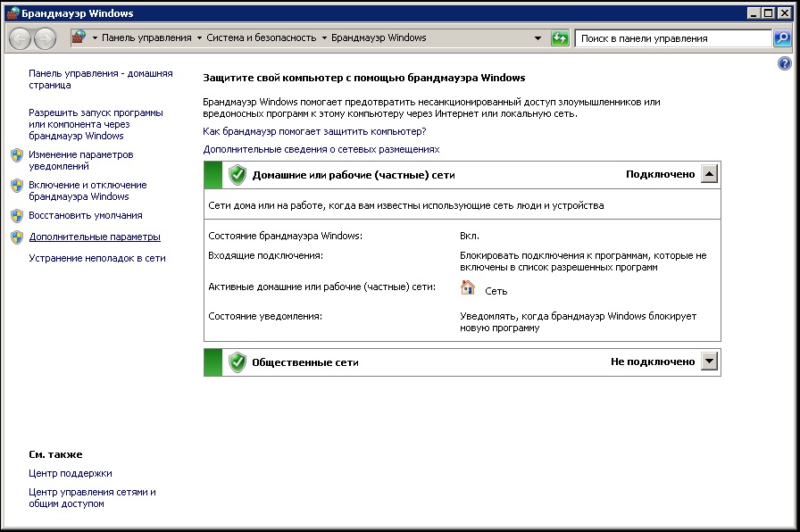Open address bar history dropdown arrow

click(x=537, y=38)
